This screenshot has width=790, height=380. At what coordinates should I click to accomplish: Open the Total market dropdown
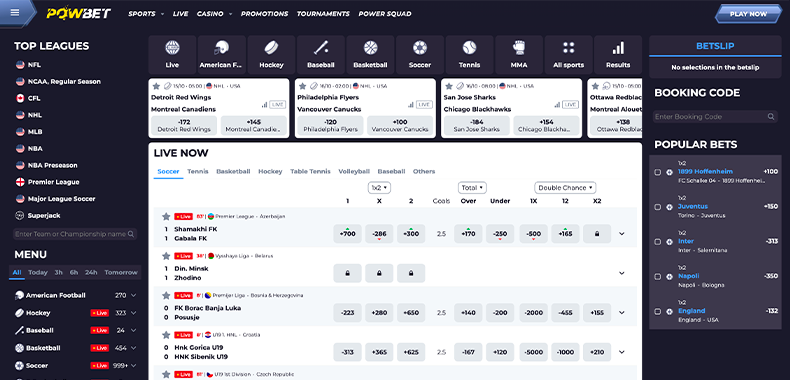tap(472, 187)
